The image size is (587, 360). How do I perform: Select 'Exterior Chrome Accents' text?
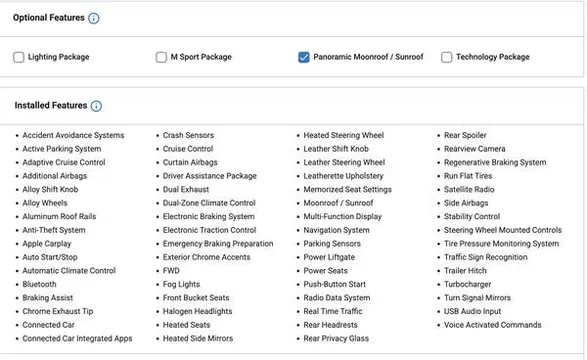[x=206, y=257]
